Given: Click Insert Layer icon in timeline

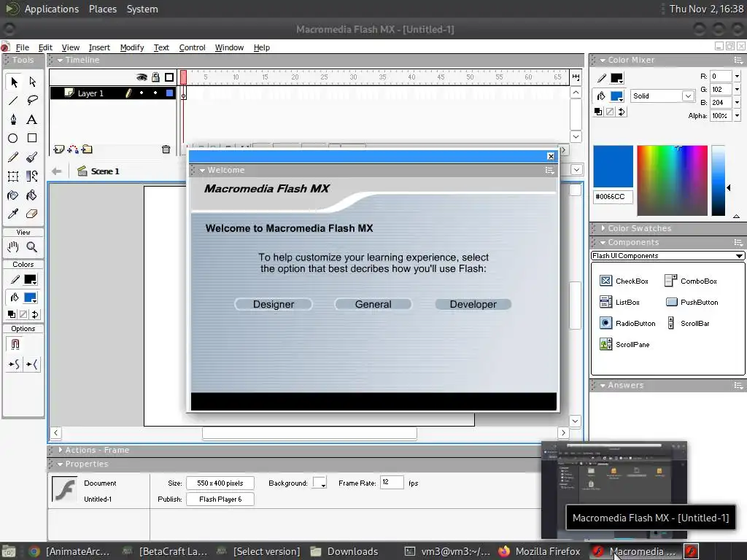Looking at the screenshot, I should coord(58,149).
